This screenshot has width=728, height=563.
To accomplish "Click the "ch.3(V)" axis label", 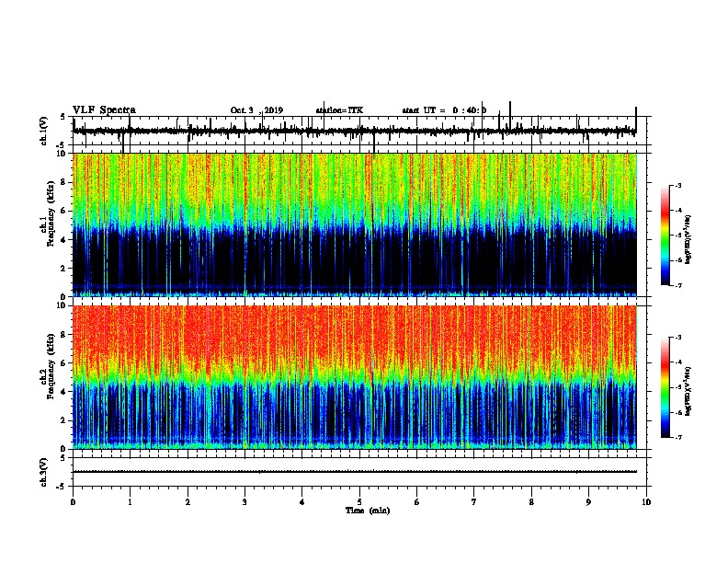I will 44,472.
